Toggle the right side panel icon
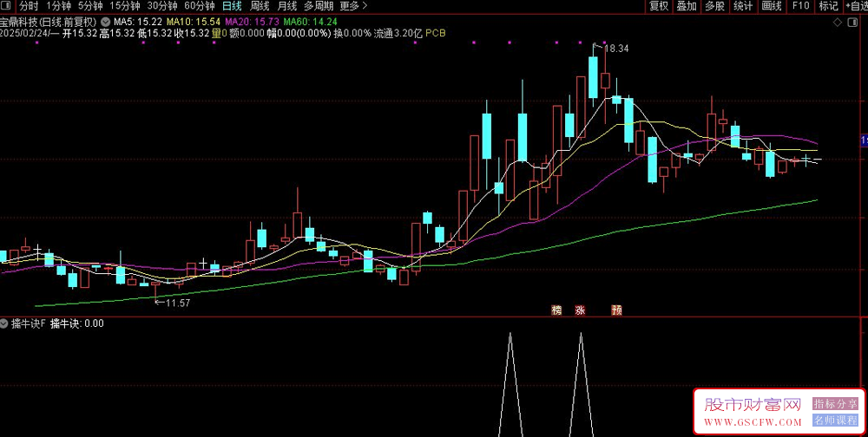This screenshot has width=868, height=437. 851,23
